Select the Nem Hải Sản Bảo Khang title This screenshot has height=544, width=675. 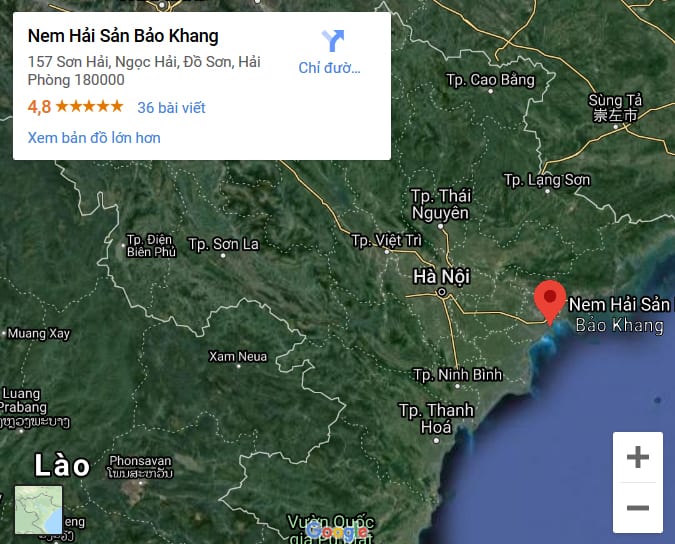(123, 36)
